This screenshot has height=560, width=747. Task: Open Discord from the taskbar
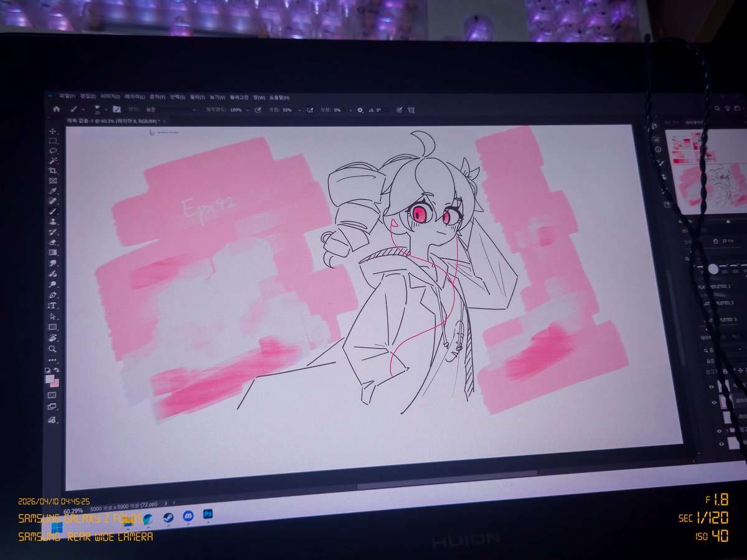(188, 516)
